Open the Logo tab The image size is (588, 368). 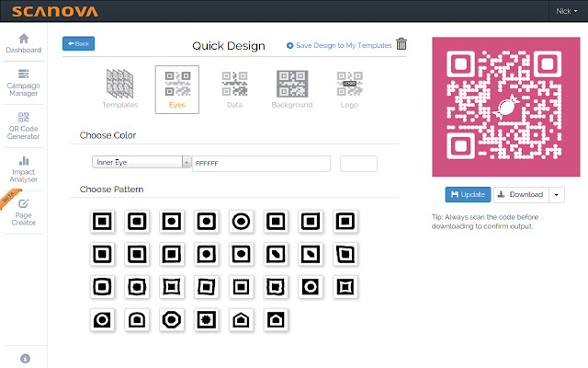pyautogui.click(x=349, y=89)
